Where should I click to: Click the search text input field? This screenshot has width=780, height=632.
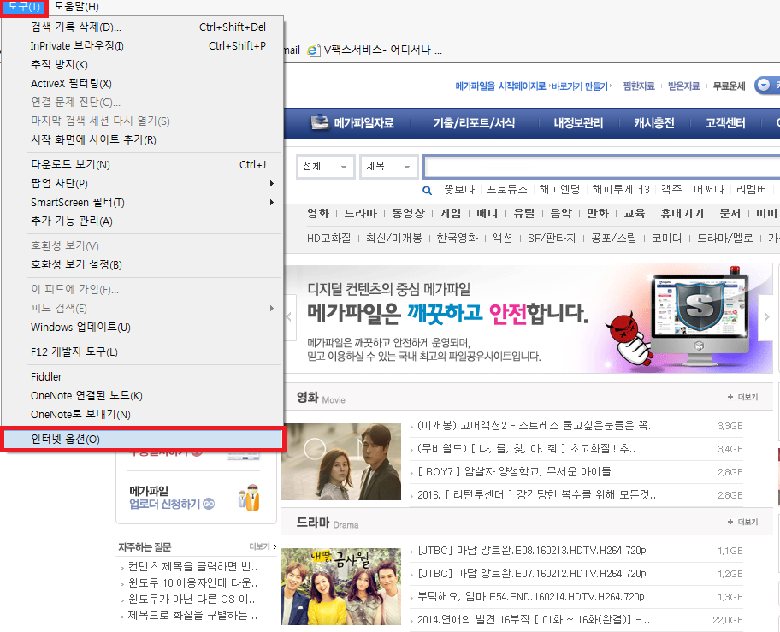(601, 167)
